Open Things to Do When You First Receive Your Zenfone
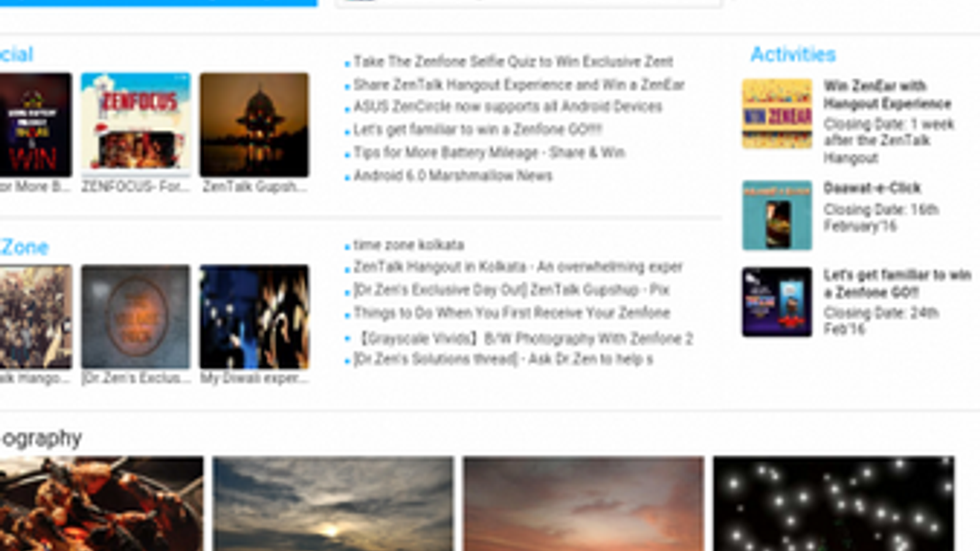The image size is (980, 551). (x=511, y=313)
